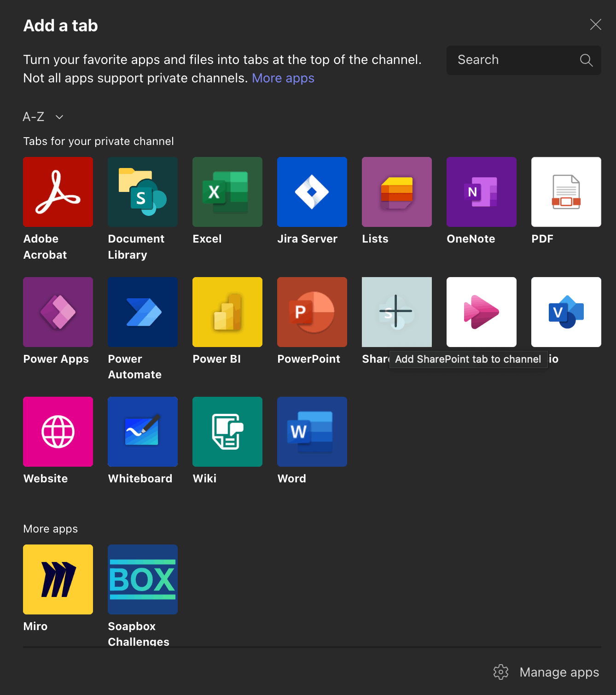Choose the Visio app icon

[566, 312]
